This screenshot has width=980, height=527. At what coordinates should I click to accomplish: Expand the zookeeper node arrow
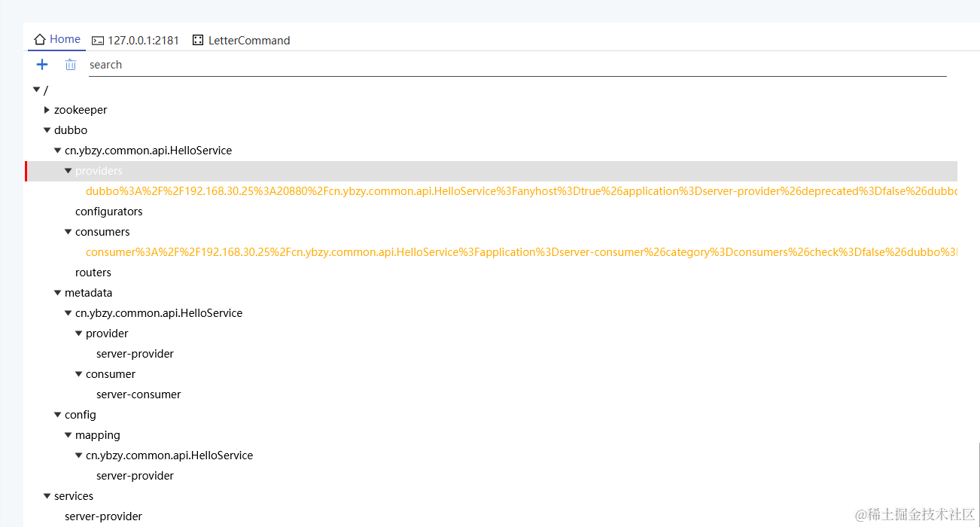[x=47, y=110]
